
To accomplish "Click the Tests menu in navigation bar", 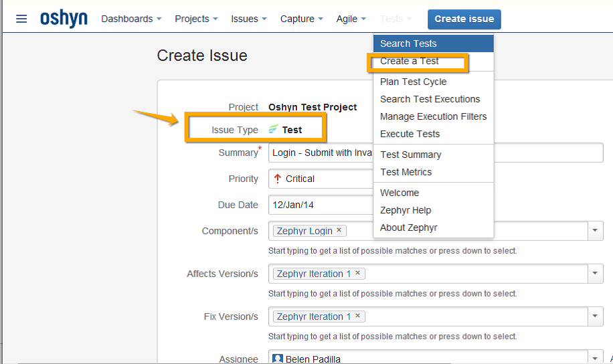I will pyautogui.click(x=396, y=19).
